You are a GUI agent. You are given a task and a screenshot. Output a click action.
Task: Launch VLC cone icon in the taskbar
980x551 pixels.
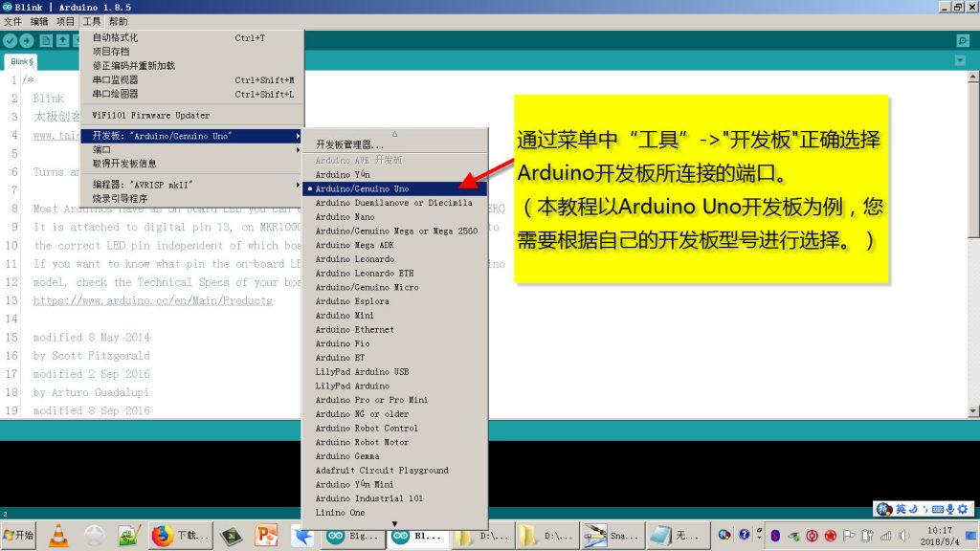[x=58, y=536]
